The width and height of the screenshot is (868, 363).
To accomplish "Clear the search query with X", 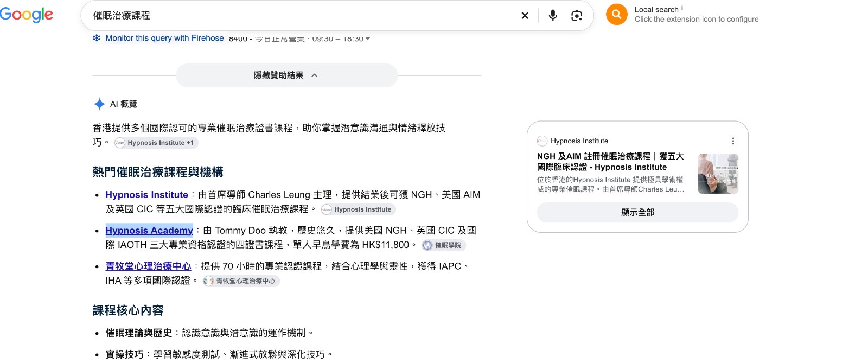I will [x=525, y=16].
